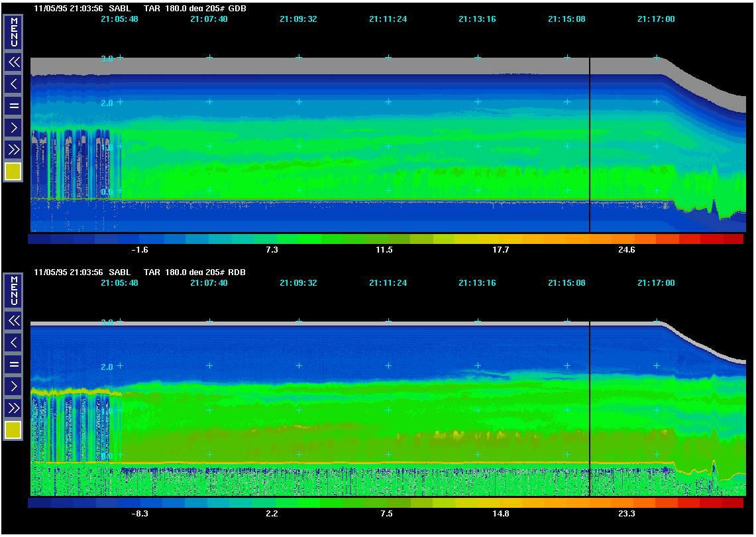The image size is (756, 537).
Task: Pick the red end of the GDB color scale
Action: [732, 239]
